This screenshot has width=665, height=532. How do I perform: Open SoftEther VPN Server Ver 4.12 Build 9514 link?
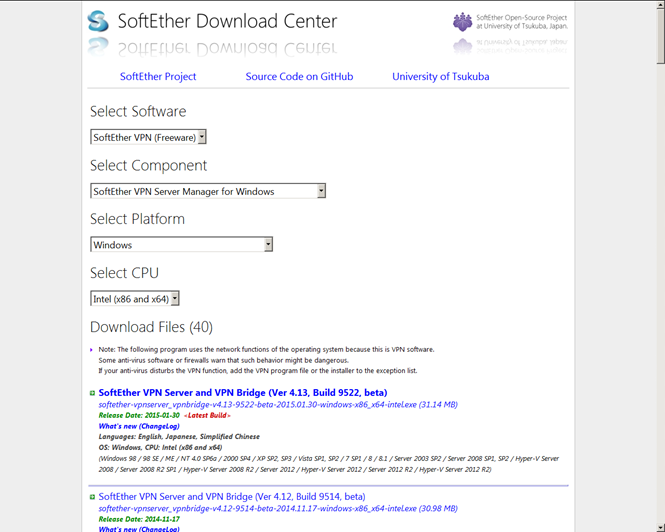232,496
